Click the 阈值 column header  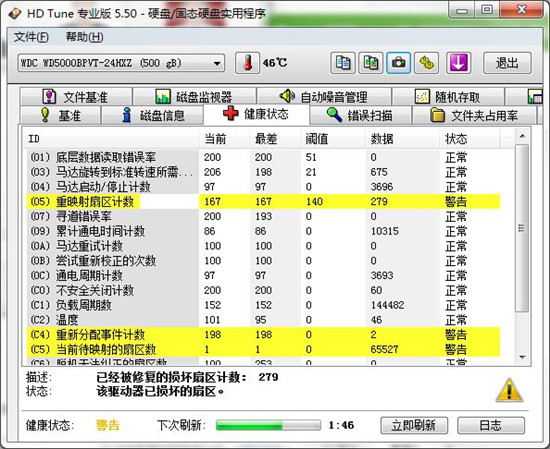333,139
